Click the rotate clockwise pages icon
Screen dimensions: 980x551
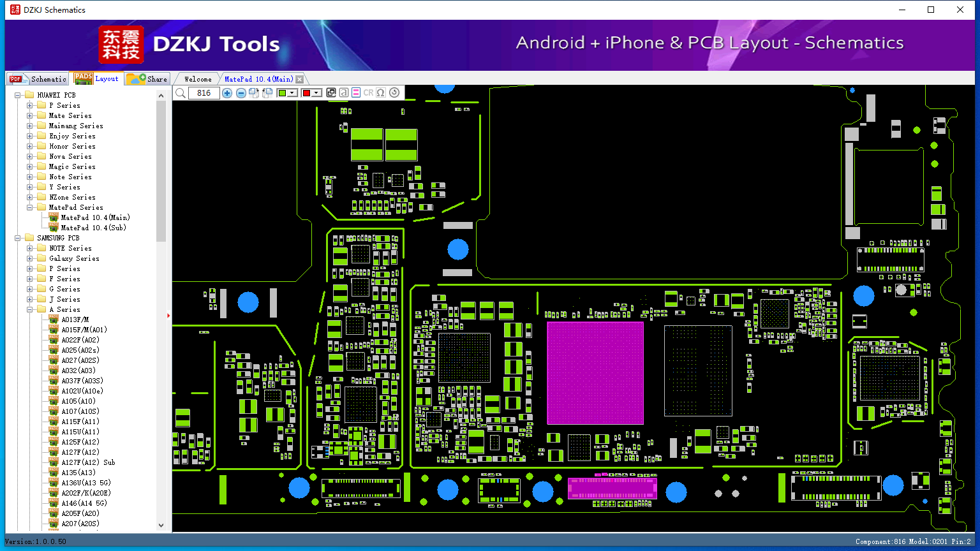tap(254, 93)
